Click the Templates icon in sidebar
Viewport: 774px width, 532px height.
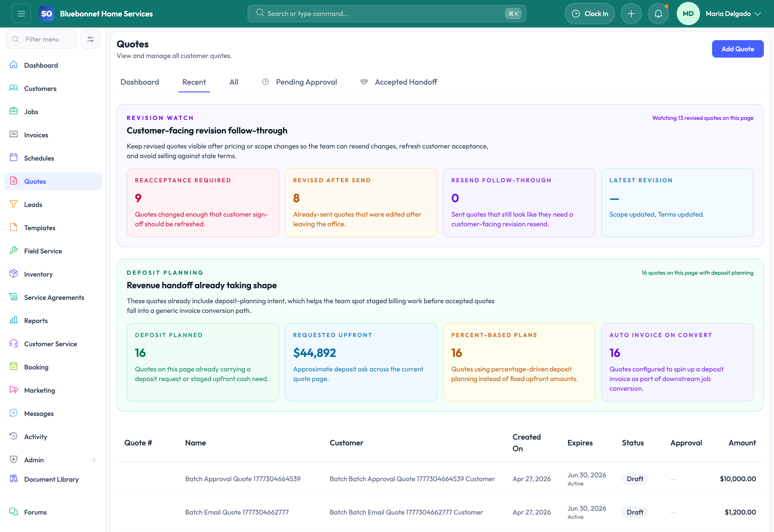tap(14, 227)
